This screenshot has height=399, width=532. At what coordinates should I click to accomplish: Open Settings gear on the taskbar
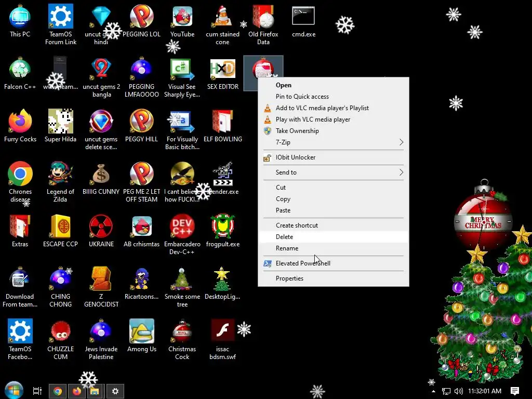pos(115,391)
